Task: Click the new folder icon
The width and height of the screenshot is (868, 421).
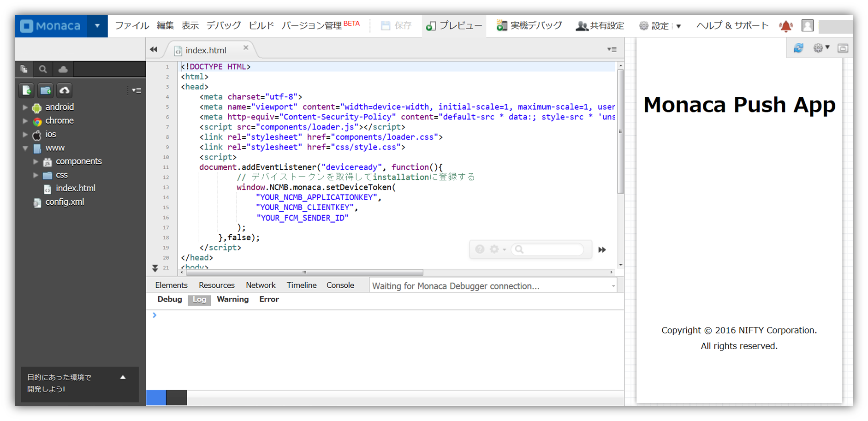Action: point(46,90)
